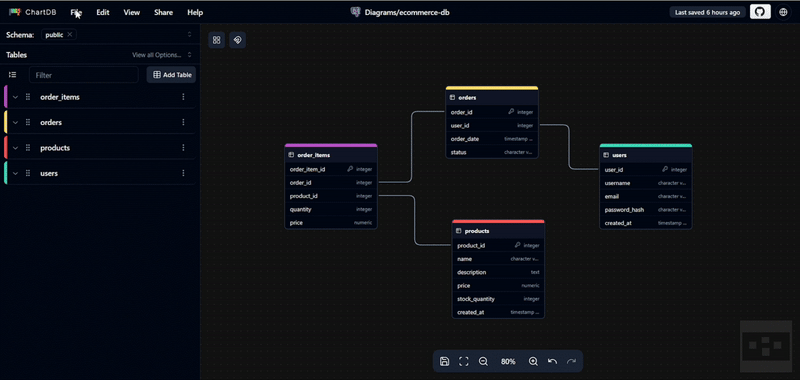Open the products three-dot menu
This screenshot has height=380, width=800.
[x=183, y=148]
